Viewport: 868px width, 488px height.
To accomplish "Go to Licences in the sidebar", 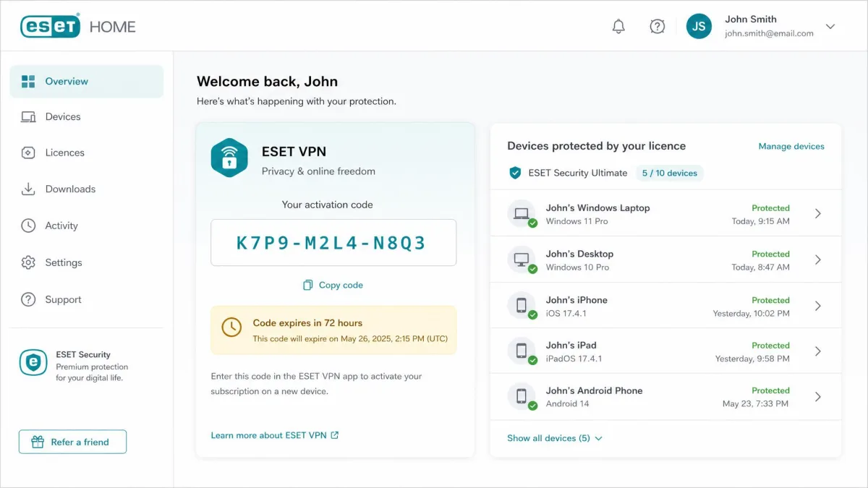I will tap(87, 153).
